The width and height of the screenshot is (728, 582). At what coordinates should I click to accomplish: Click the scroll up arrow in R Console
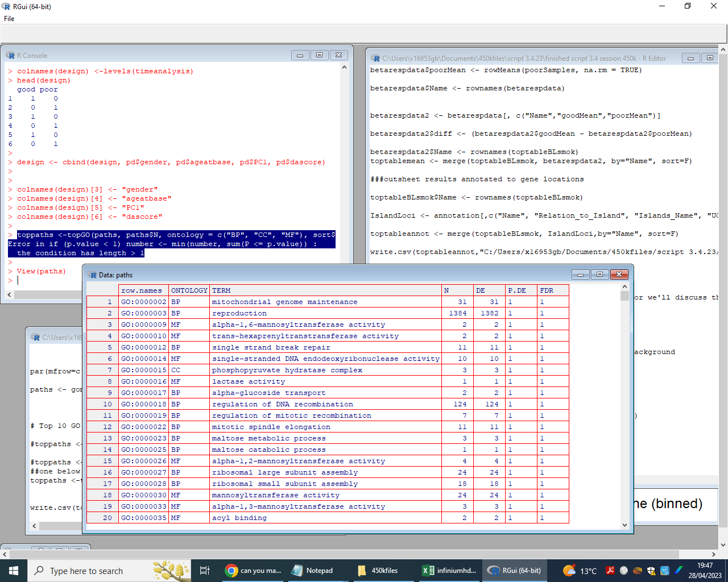344,67
